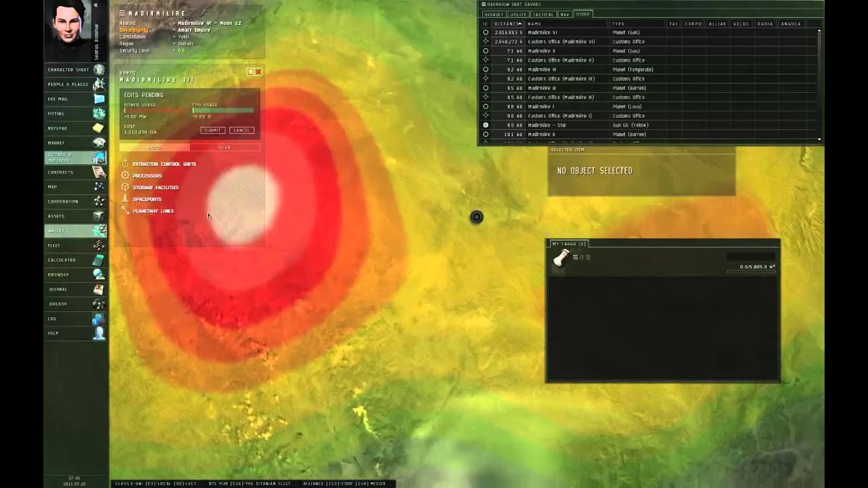Sort overview by Name column
Screen dimensions: 868x488
point(567,24)
